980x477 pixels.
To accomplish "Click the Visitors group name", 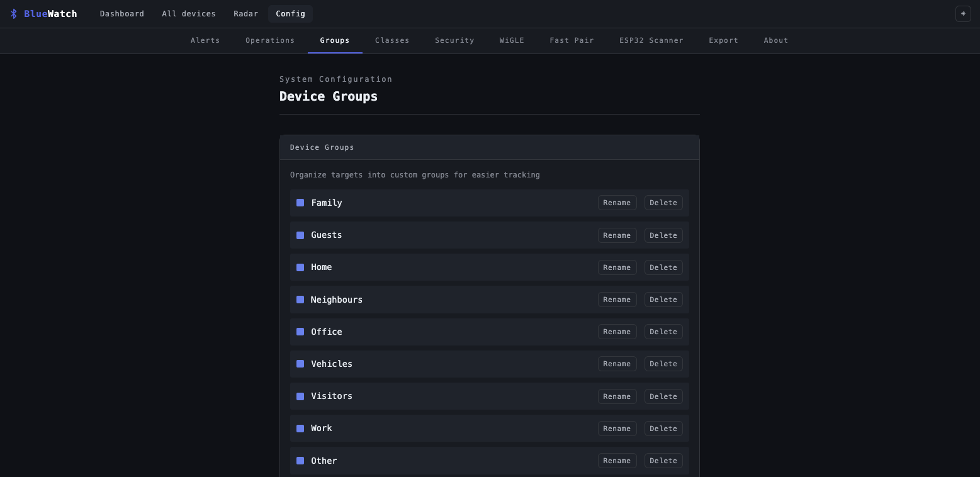I will click(x=332, y=396).
